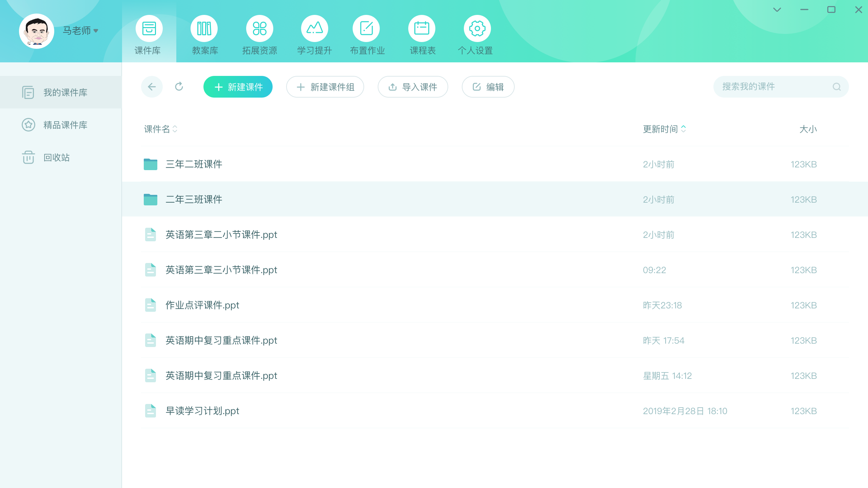This screenshot has width=868, height=488.
Task: Expand window options chevron at top right
Action: [777, 10]
